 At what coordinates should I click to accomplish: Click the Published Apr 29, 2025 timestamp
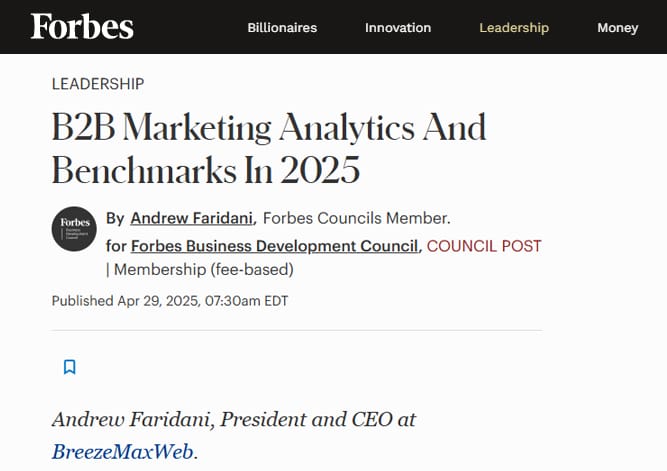(x=170, y=301)
